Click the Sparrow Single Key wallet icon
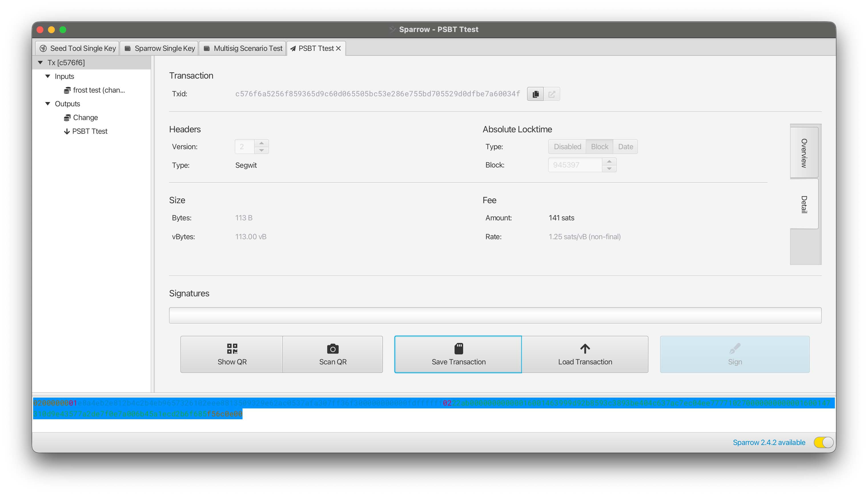This screenshot has height=495, width=868. coord(128,48)
